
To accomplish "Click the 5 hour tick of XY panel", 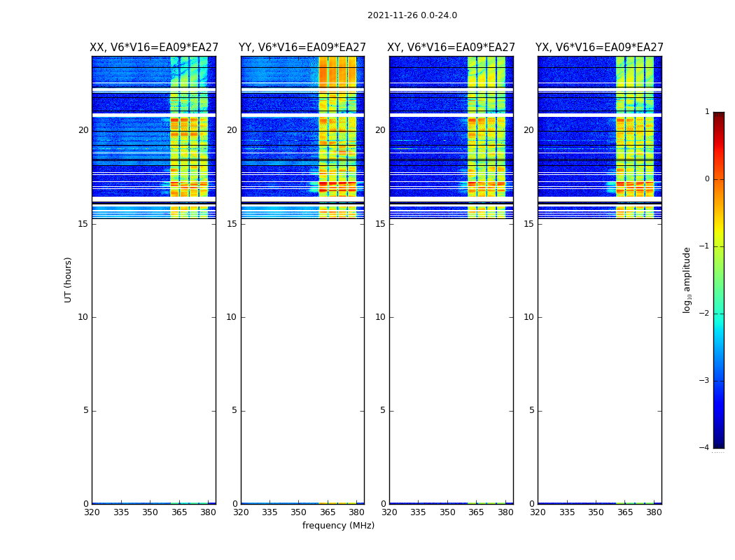I will tap(383, 410).
